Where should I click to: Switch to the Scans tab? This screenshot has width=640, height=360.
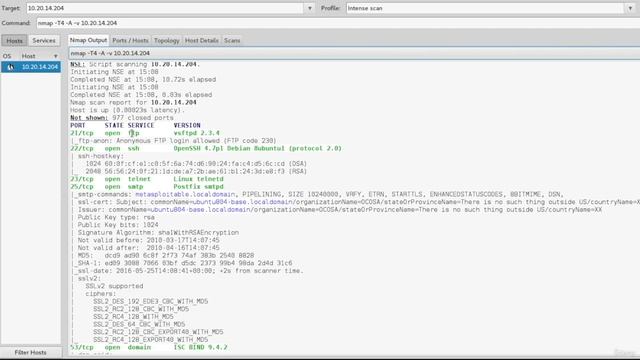click(232, 40)
